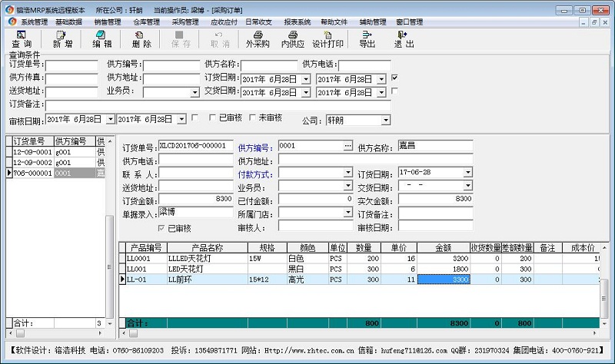Click the 产品编号 column header
Screen dimensions: 615x364
coord(146,247)
